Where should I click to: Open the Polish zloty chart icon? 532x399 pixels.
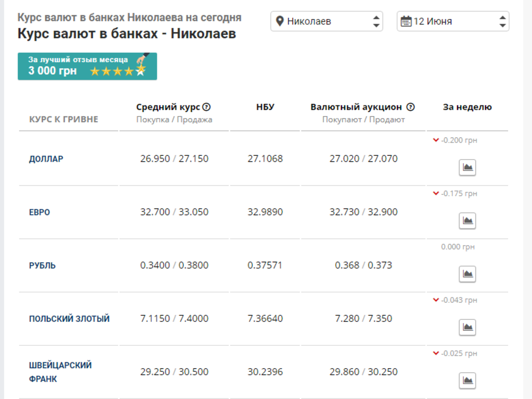[x=467, y=327]
